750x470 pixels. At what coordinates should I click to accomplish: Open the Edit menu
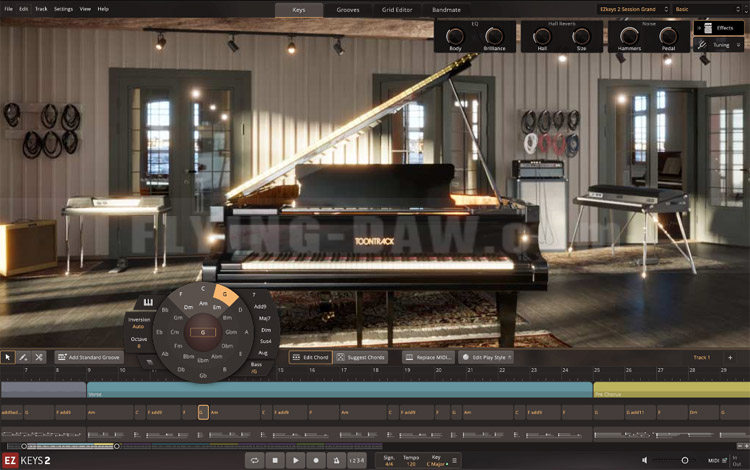tap(23, 9)
